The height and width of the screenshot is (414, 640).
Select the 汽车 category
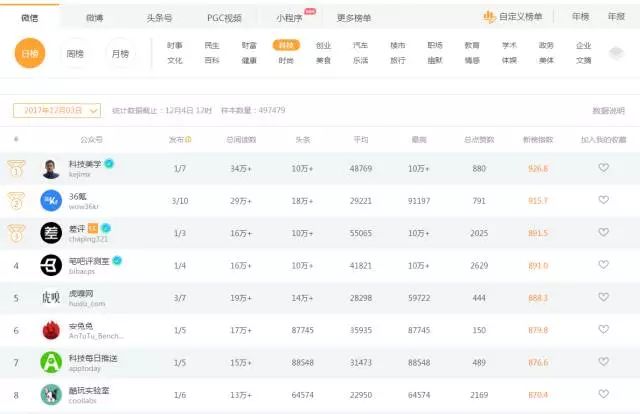pos(360,45)
